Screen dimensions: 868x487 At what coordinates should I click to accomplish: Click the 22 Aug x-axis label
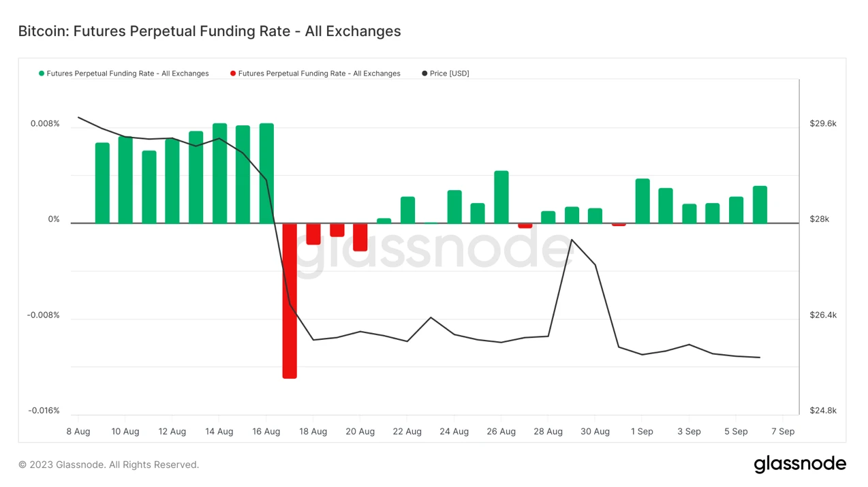[407, 431]
